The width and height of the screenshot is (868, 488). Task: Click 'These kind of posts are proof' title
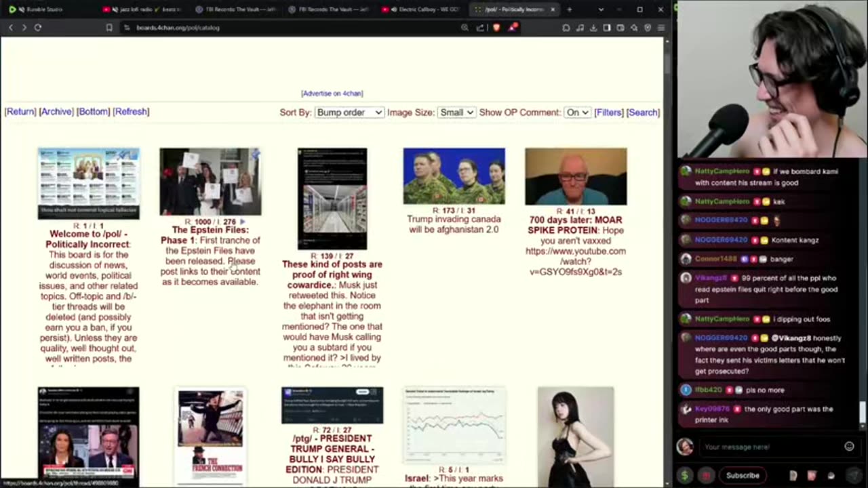pos(332,274)
